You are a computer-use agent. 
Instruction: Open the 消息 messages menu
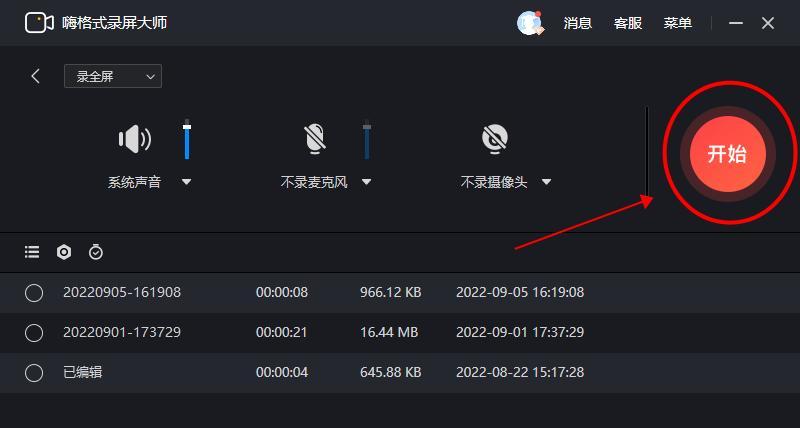point(578,23)
